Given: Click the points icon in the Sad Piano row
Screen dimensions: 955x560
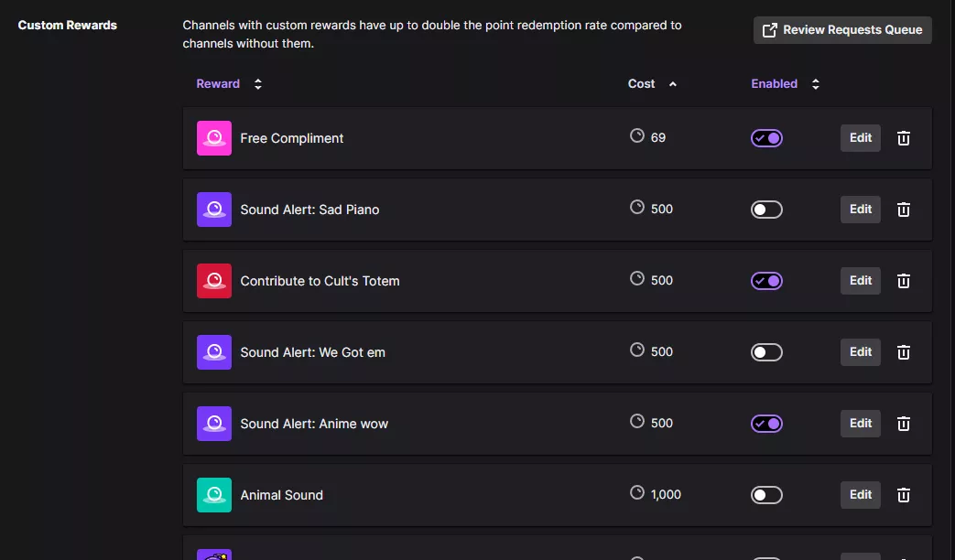Looking at the screenshot, I should coord(637,207).
